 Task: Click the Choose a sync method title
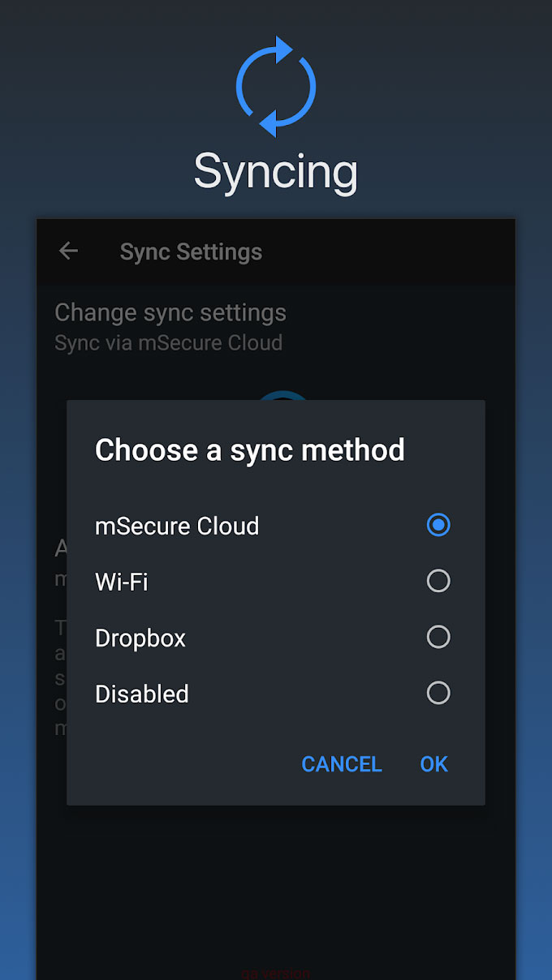[x=250, y=449]
